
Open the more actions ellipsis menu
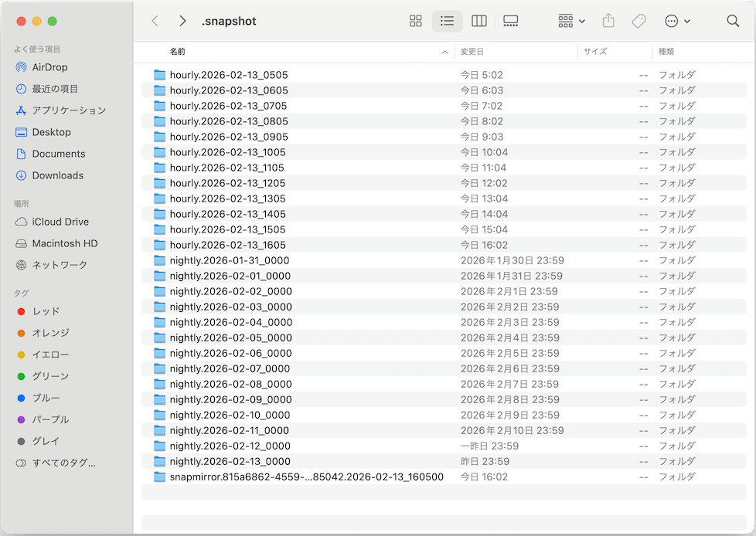(x=677, y=22)
